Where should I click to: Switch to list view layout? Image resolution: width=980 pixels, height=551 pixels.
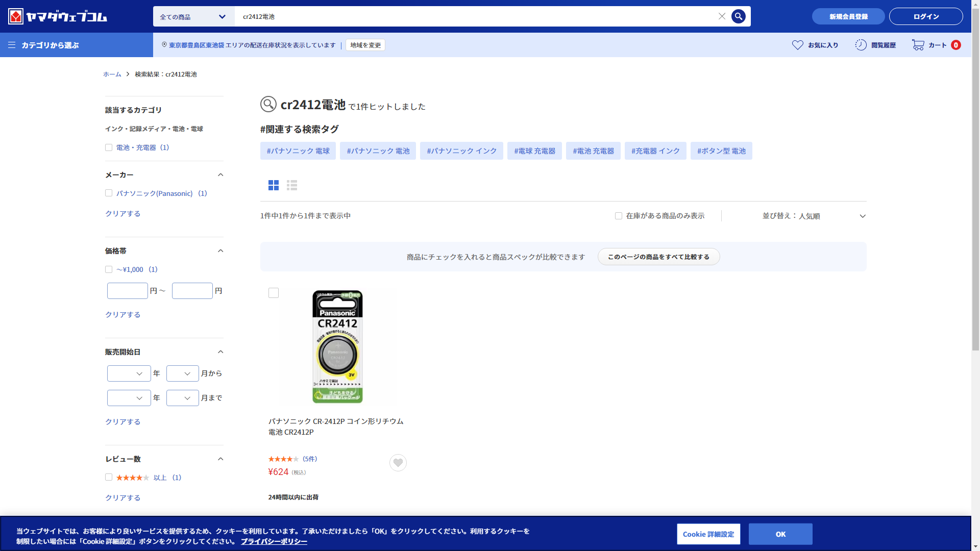pos(292,185)
